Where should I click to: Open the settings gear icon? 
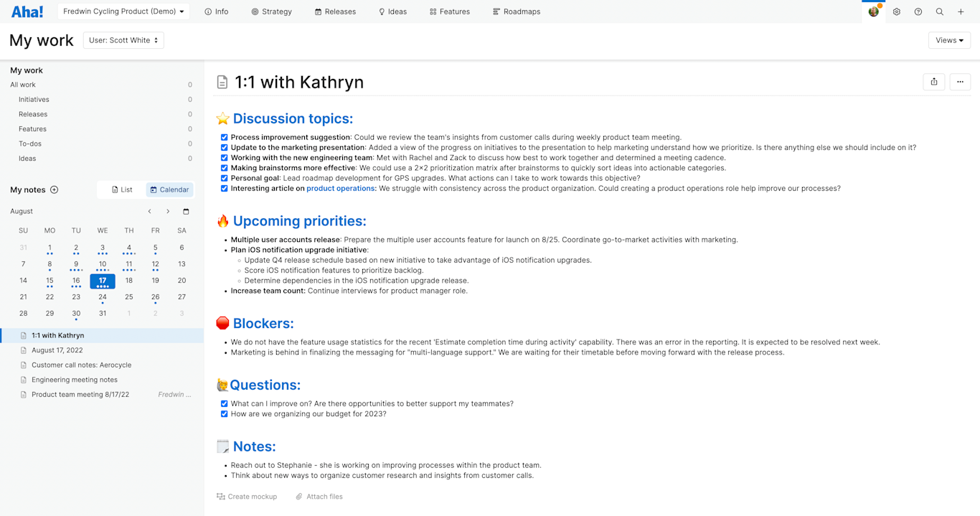(x=897, y=11)
